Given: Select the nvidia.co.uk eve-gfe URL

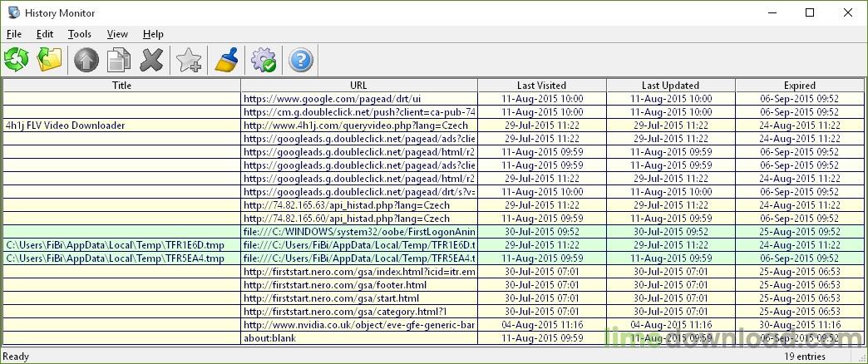Looking at the screenshot, I should click(x=358, y=325).
